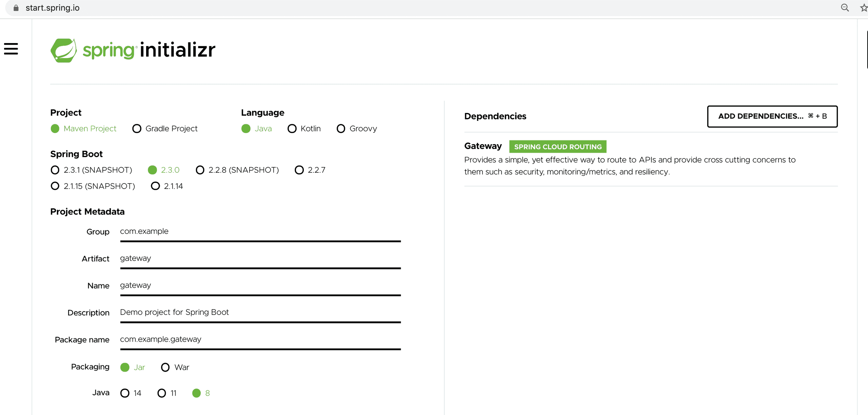Click the Spring Cloud Routing tag
This screenshot has height=415, width=868.
pyautogui.click(x=558, y=147)
